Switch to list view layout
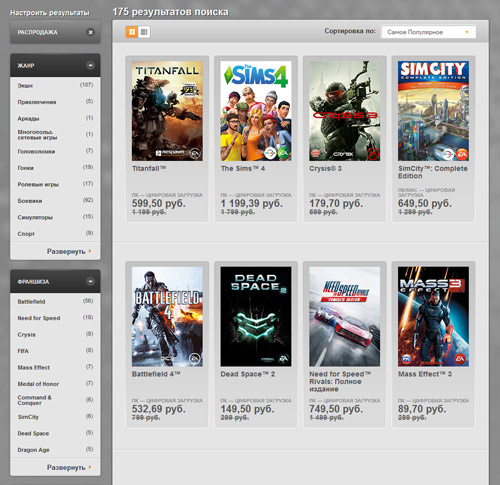Image resolution: width=500 pixels, height=485 pixels. pos(144,32)
